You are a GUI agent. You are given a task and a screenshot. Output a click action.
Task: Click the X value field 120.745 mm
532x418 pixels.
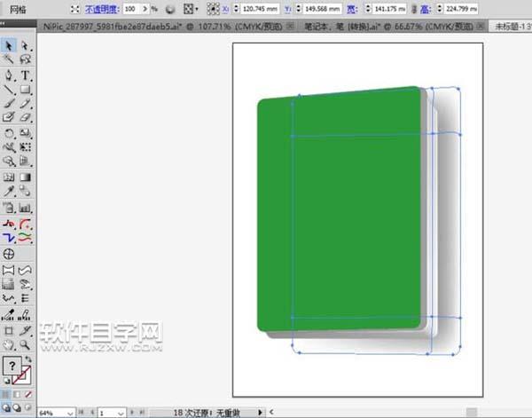(260, 9)
